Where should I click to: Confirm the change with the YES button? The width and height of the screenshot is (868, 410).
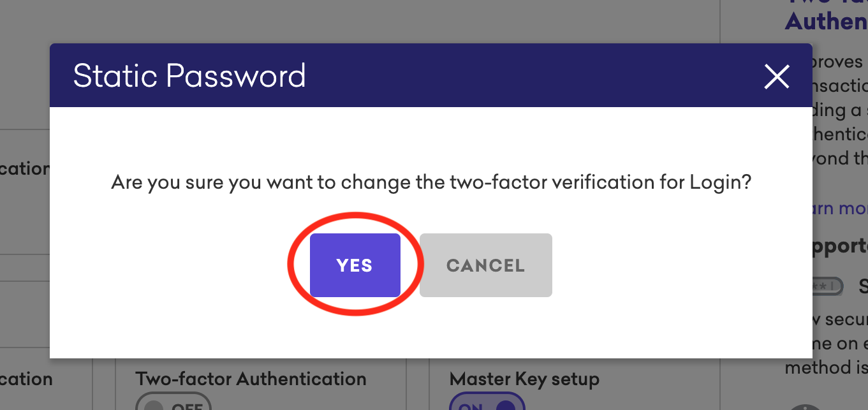pyautogui.click(x=355, y=265)
